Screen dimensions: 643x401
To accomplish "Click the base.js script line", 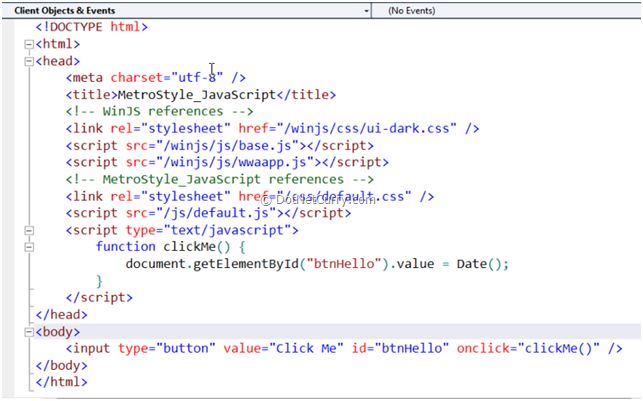I will 220,146.
